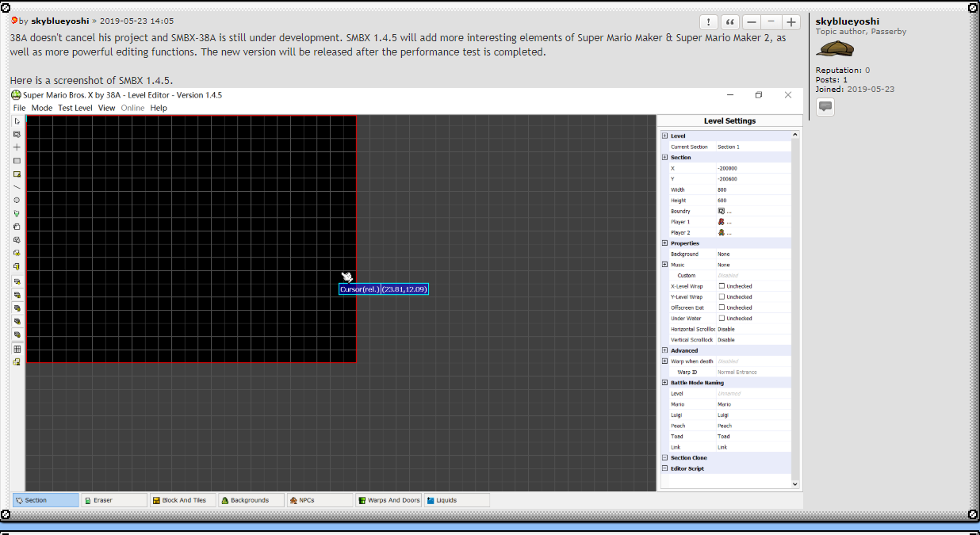This screenshot has height=535, width=980.
Task: Enable the Under Water checkbox
Action: [722, 319]
